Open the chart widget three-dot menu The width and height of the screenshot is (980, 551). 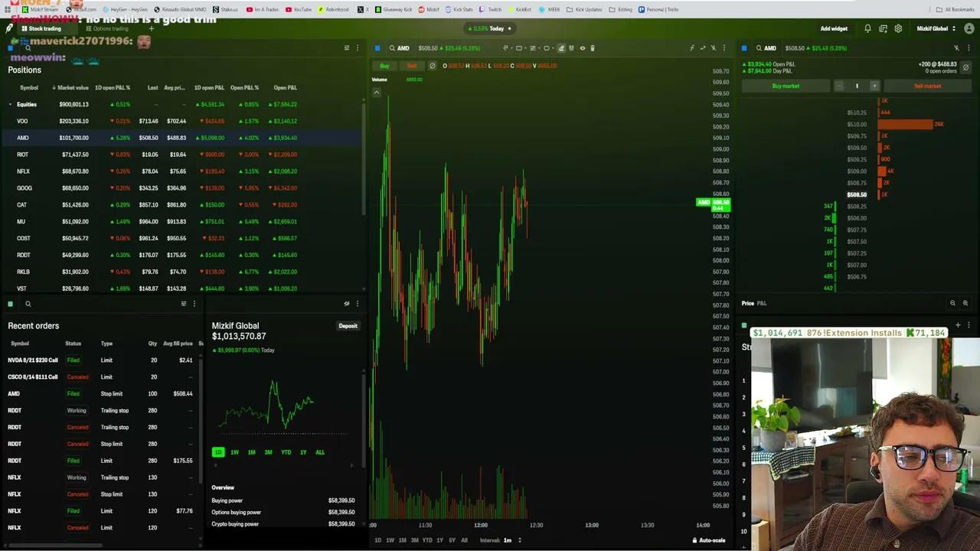(724, 48)
